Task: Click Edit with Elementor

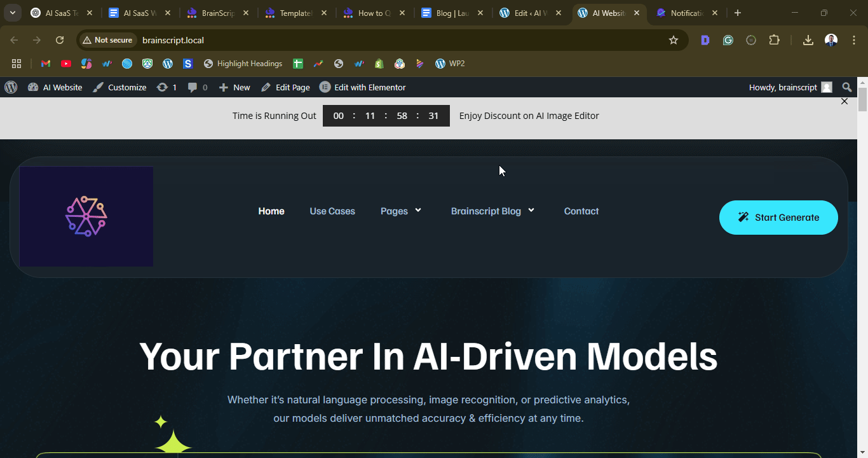Action: pos(362,87)
